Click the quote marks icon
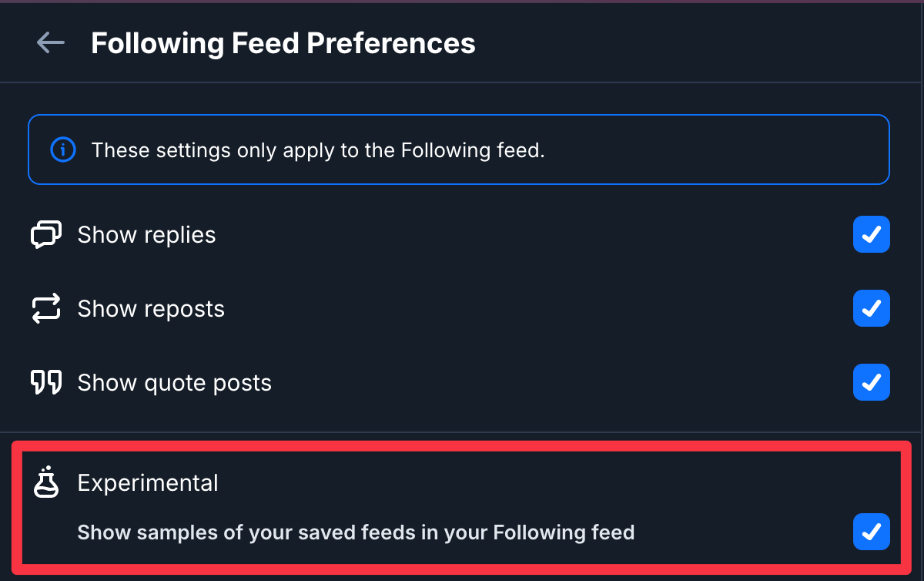 46,383
